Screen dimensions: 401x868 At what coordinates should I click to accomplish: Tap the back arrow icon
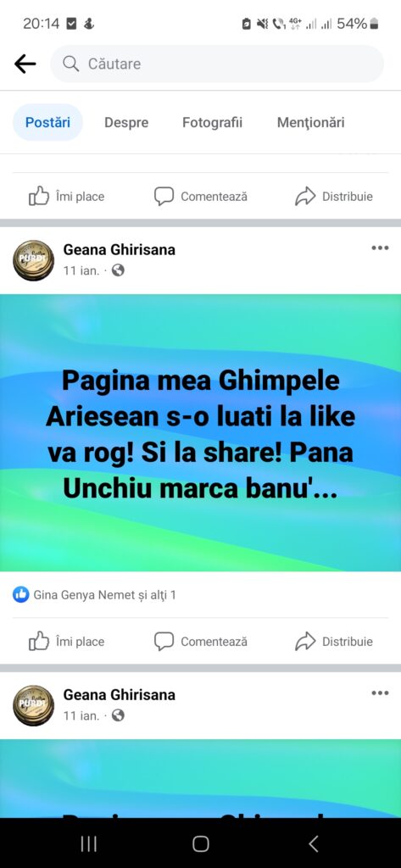(x=25, y=64)
